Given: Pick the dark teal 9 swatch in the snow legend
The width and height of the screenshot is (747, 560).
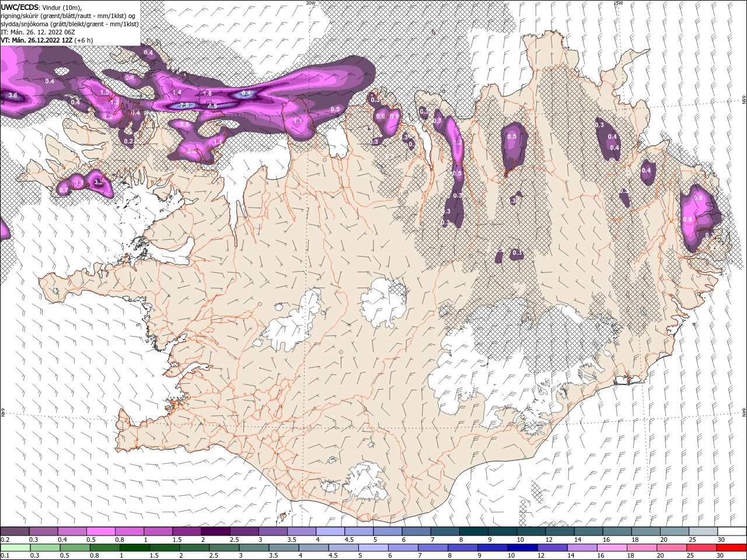Looking at the screenshot, I should (x=502, y=531).
